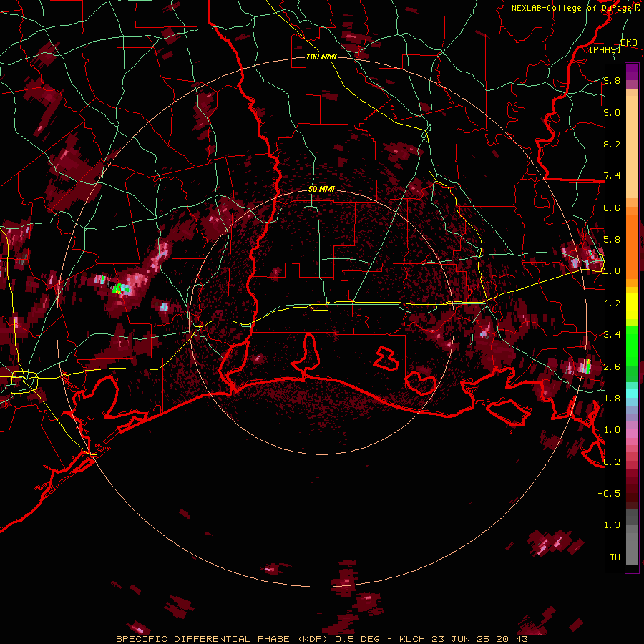Click the green-yellow high KDP storm core
The image size is (644, 644).
(x=118, y=289)
